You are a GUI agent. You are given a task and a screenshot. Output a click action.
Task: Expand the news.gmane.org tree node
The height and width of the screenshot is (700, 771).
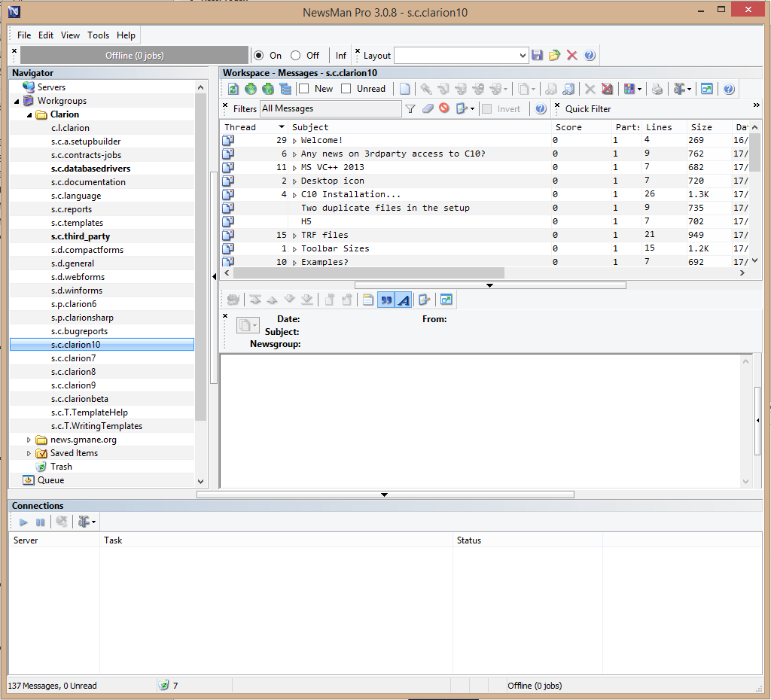[x=29, y=440]
